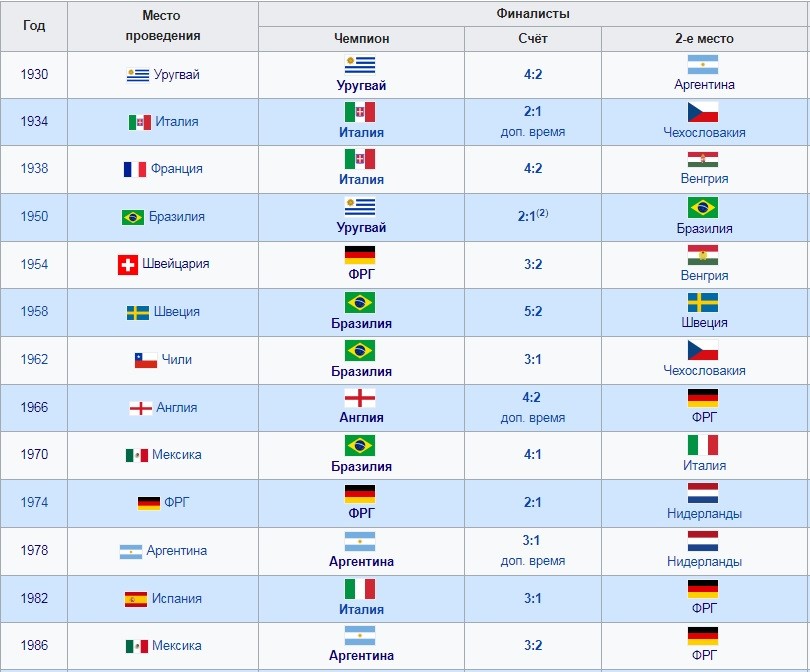Viewport: 810px width, 672px height.
Task: Open the 1966 year link
Action: coord(34,407)
